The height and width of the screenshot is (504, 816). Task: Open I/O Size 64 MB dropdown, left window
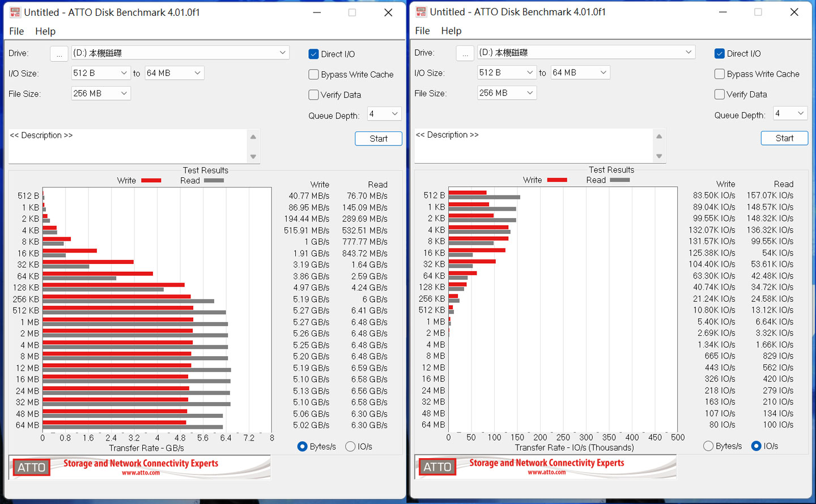tap(174, 73)
